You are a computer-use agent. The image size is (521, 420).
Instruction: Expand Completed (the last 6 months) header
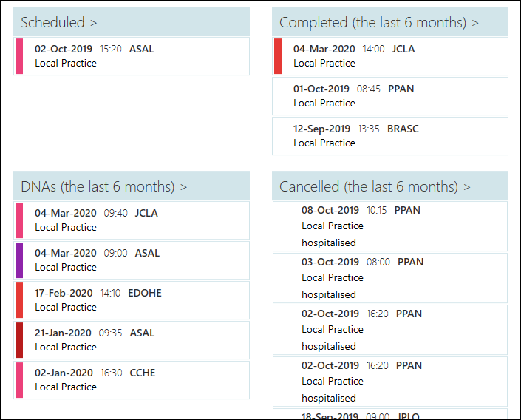coord(378,22)
